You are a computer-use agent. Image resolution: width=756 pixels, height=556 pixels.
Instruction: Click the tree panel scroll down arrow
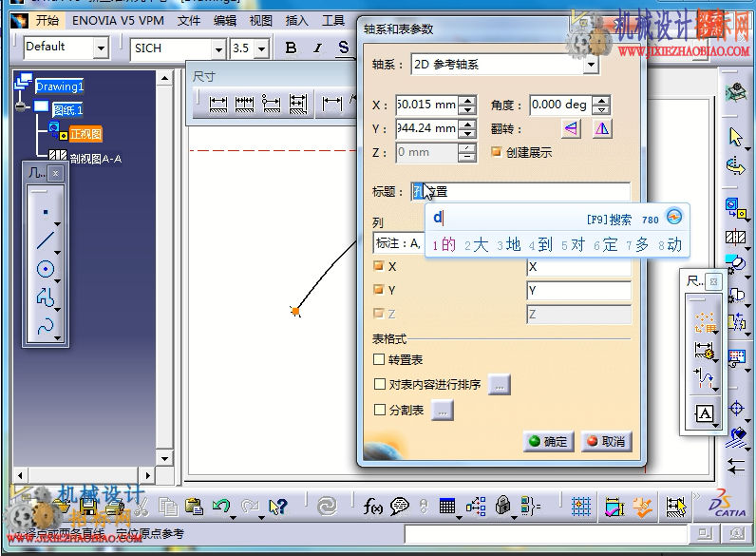click(x=164, y=458)
